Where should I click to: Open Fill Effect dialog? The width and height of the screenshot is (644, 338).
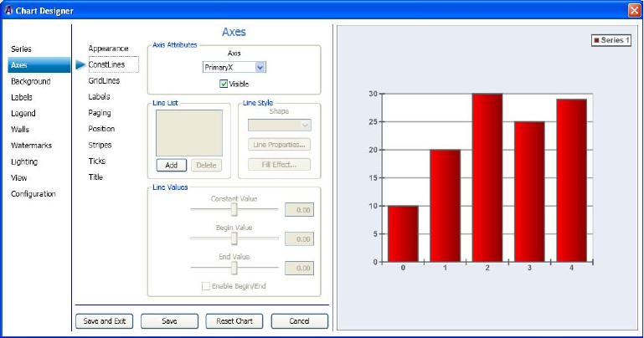click(279, 165)
